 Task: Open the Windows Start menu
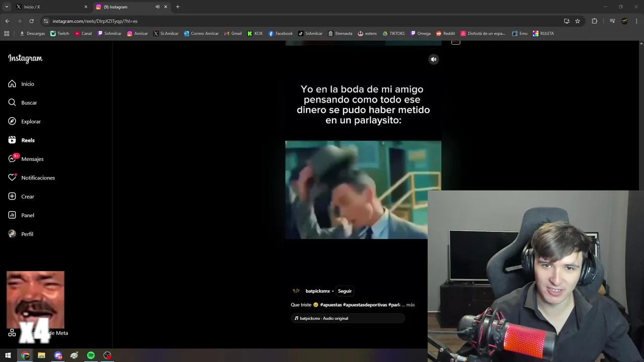8,355
